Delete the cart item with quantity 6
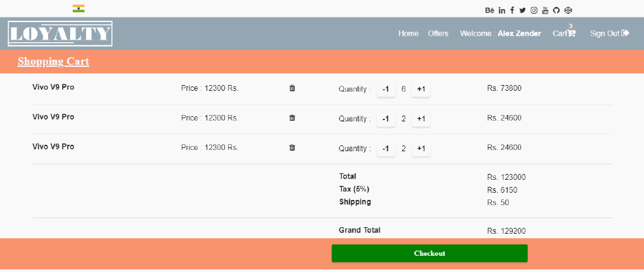Image resolution: width=644 pixels, height=272 pixels. click(x=292, y=88)
